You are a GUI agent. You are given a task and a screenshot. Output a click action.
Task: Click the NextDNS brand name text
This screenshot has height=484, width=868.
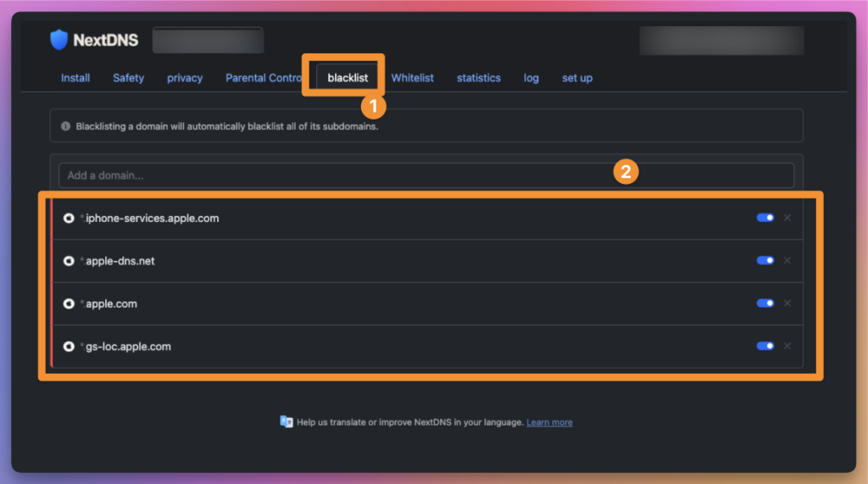[106, 41]
